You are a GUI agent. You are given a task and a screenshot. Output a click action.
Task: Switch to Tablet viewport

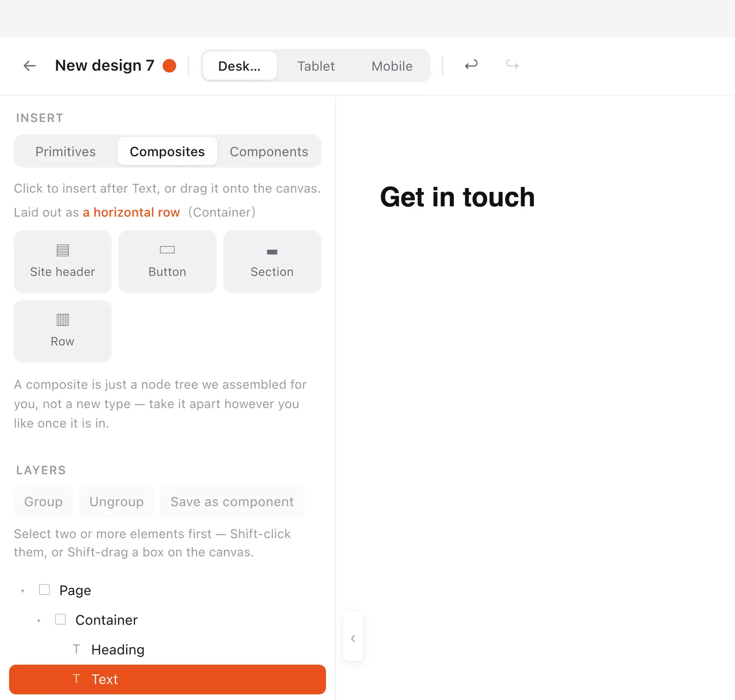pos(316,66)
